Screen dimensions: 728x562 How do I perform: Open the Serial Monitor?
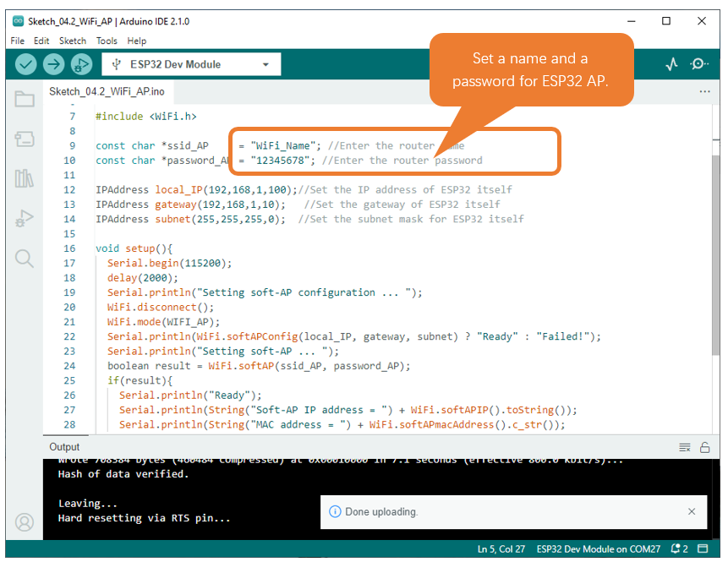click(698, 64)
